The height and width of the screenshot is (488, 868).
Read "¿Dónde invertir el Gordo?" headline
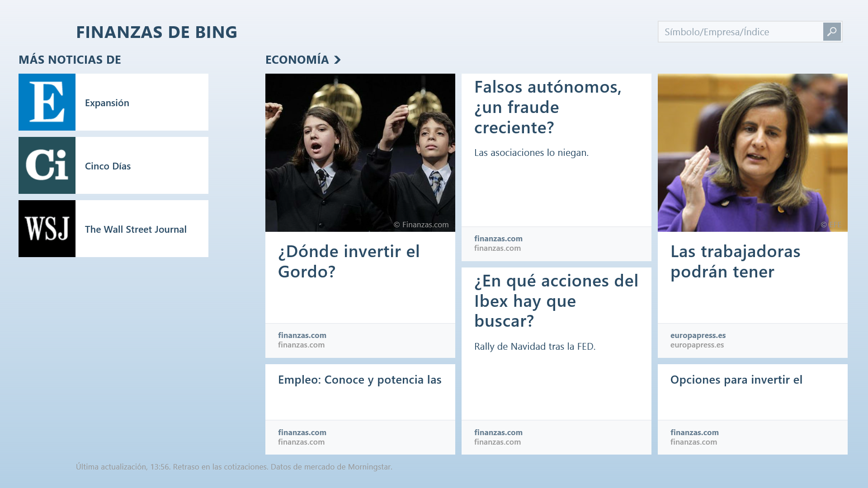[349, 261]
